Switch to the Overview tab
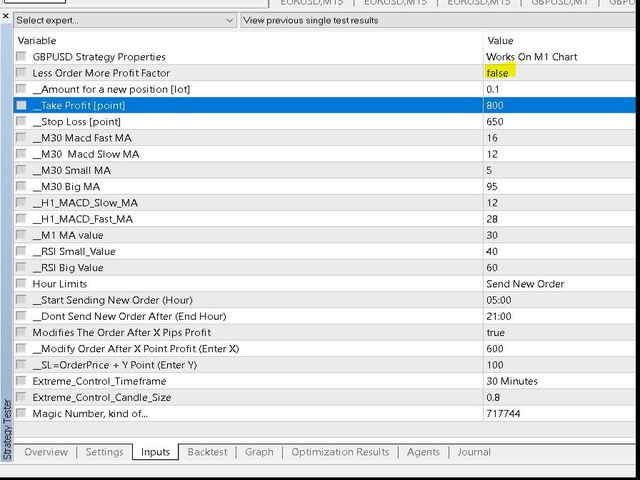 (46, 452)
